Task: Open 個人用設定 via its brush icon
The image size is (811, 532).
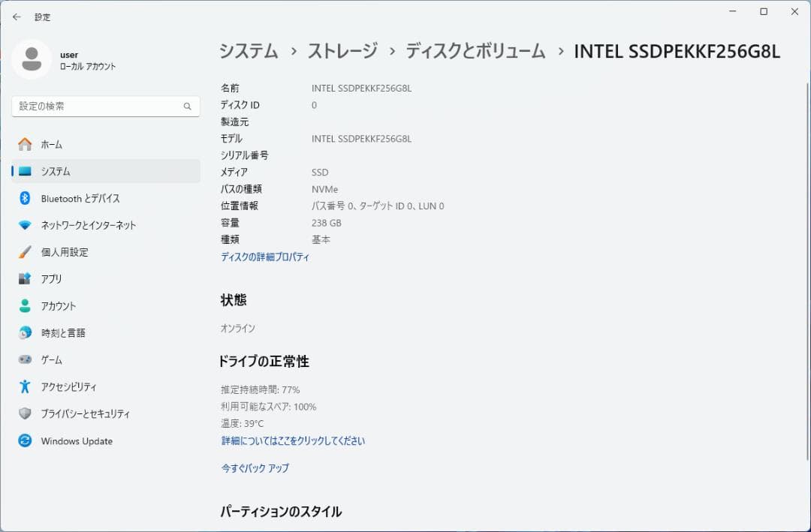Action: click(x=23, y=252)
